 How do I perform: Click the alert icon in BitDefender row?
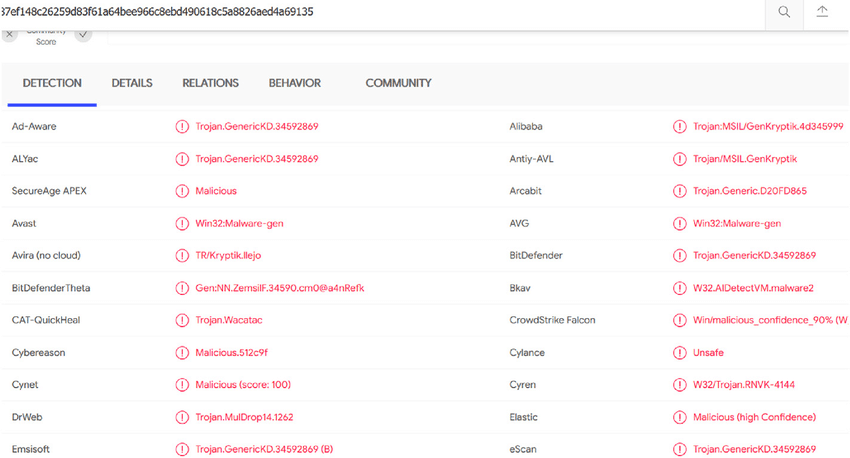pos(679,255)
